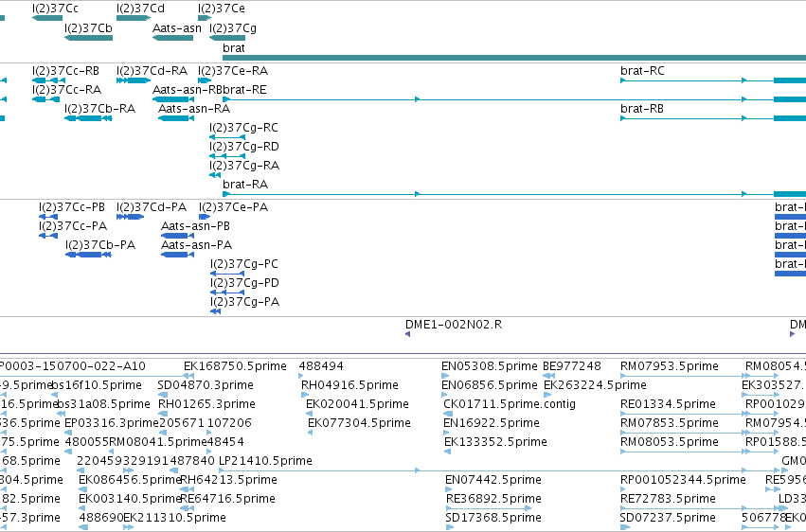
Task: Select the l(2)37Cb-RA transcript label
Action: pyautogui.click(x=99, y=108)
